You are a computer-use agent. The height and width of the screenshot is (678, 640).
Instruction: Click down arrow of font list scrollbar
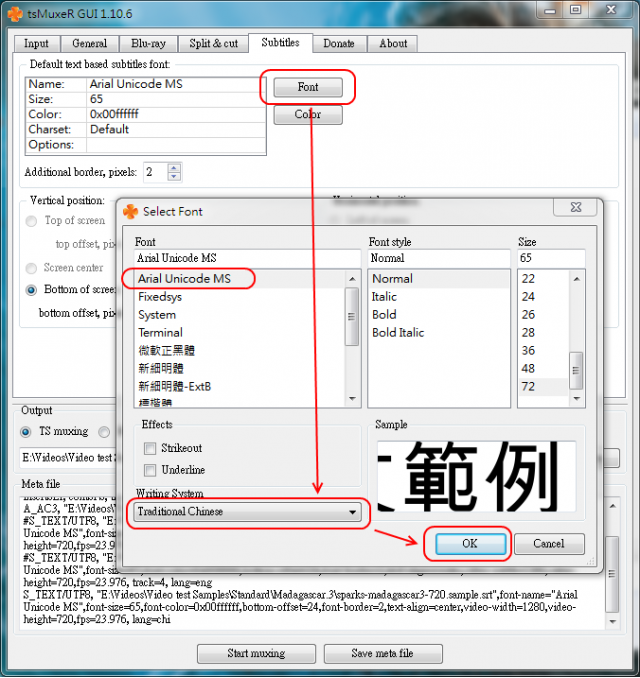pos(352,398)
